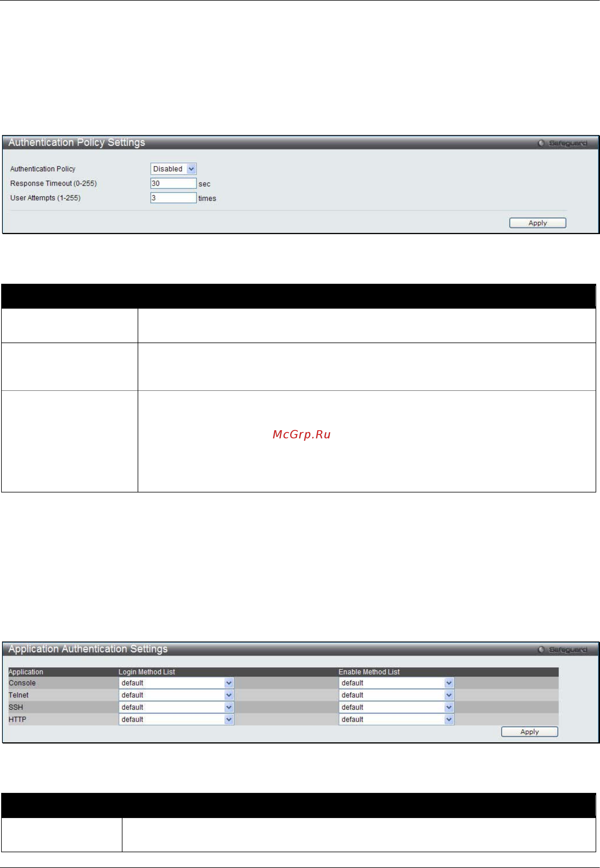Open SSH Enable Method List dropdown

click(x=396, y=707)
